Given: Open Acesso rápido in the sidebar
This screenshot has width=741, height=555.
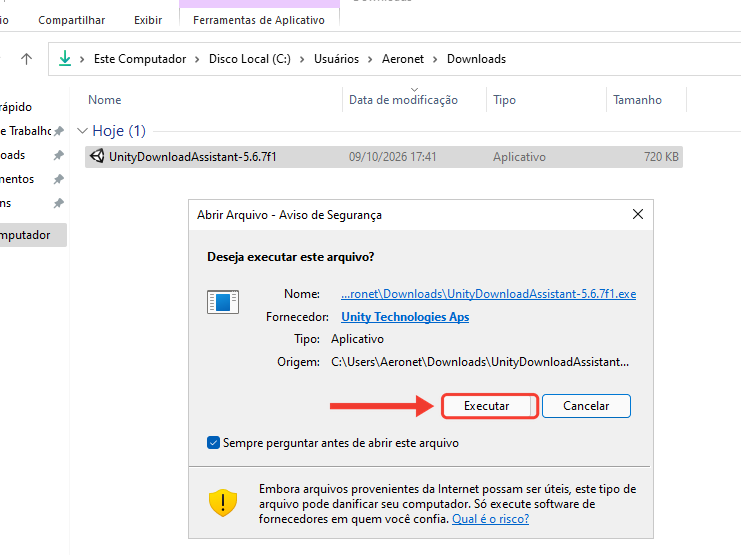Looking at the screenshot, I should point(16,107).
